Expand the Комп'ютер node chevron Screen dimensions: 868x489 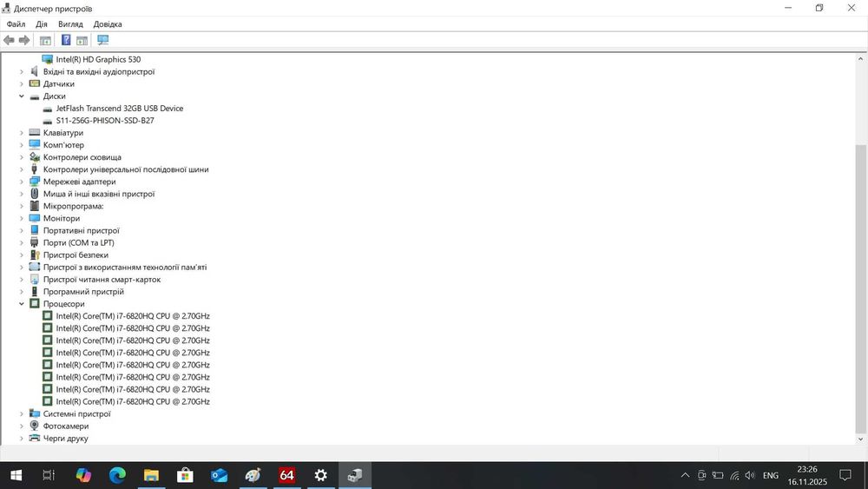click(22, 144)
